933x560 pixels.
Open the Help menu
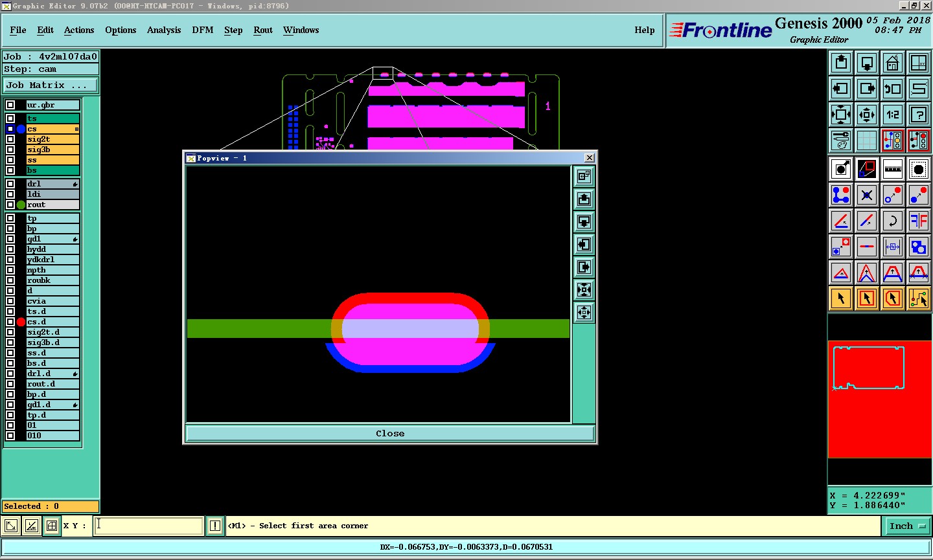pos(645,30)
